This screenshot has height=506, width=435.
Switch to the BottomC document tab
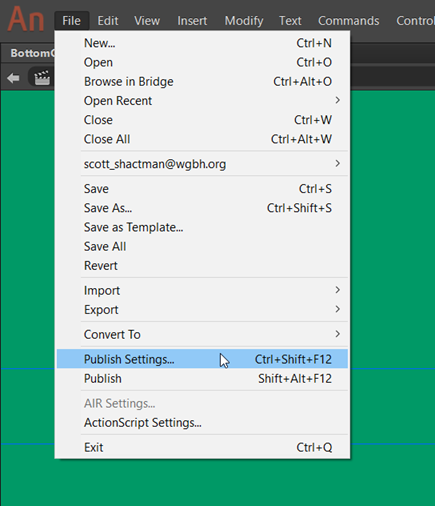(30, 53)
